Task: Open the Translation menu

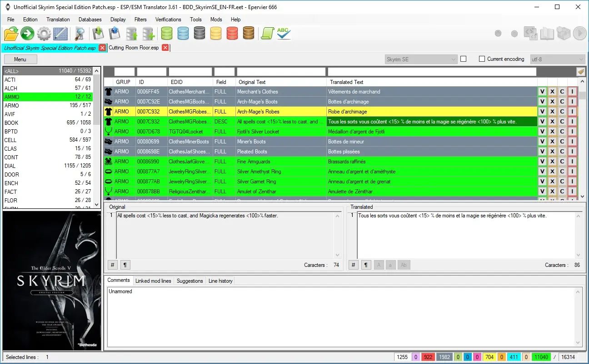Action: tap(58, 20)
